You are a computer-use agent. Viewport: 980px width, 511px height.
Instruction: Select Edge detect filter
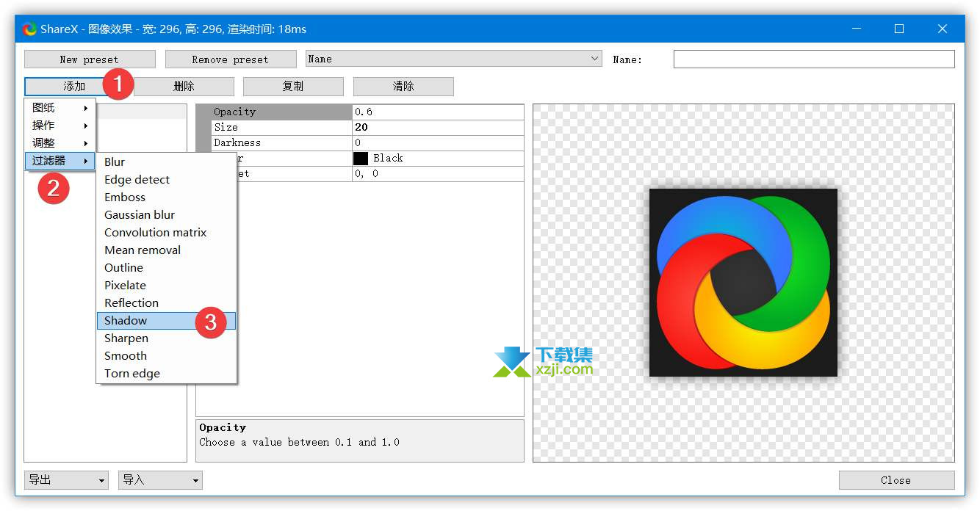click(167, 180)
